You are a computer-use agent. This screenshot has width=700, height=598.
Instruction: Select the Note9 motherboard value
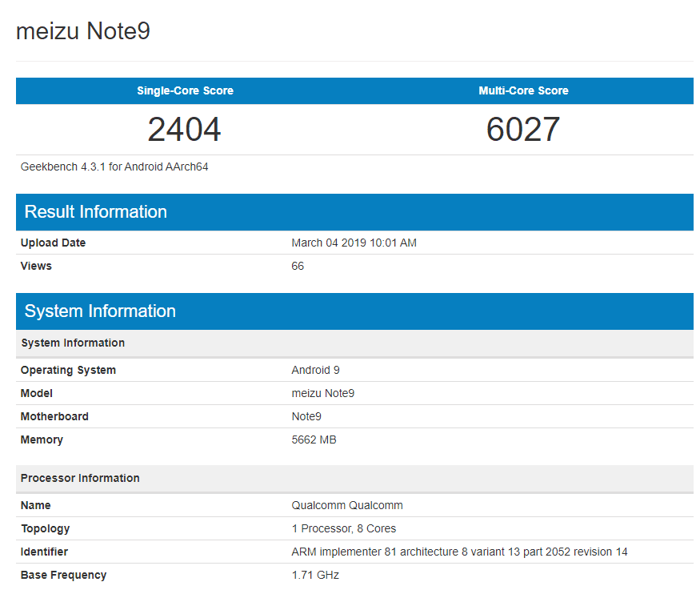pyautogui.click(x=306, y=416)
